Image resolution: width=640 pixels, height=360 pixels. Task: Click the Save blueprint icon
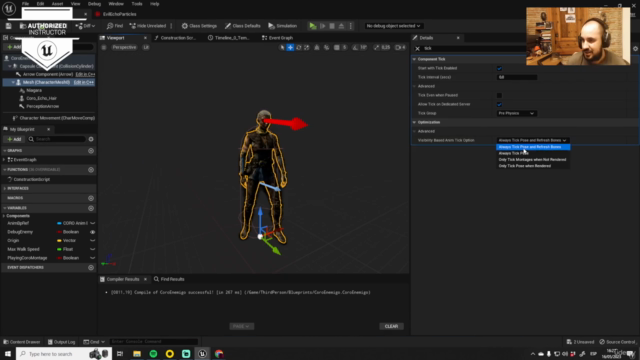coord(9,26)
